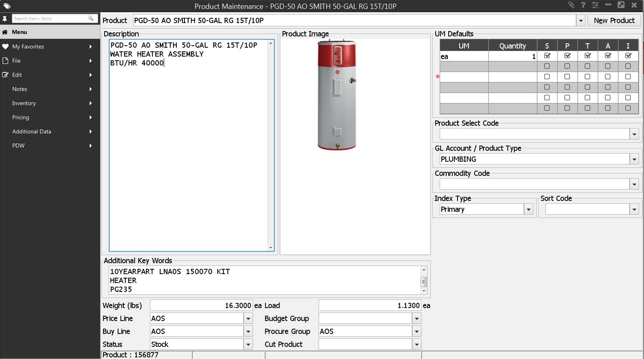This screenshot has height=359, width=644.
Task: Open the GL Account PLUMBING dropdown
Action: 634,159
